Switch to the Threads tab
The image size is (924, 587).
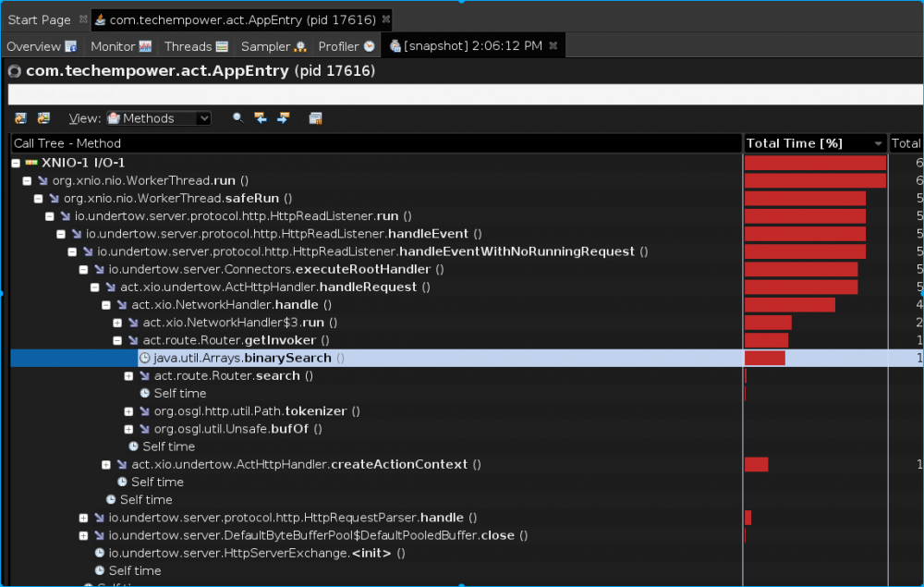tap(195, 46)
